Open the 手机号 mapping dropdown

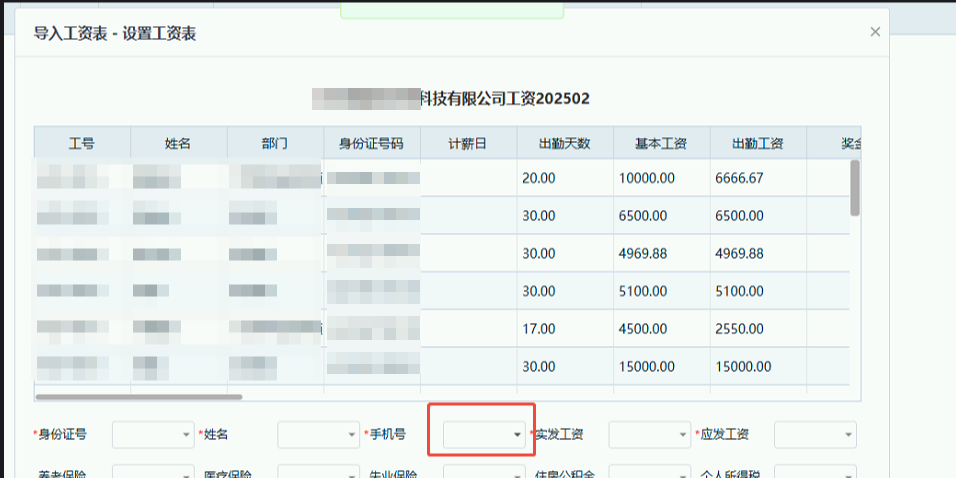(484, 434)
